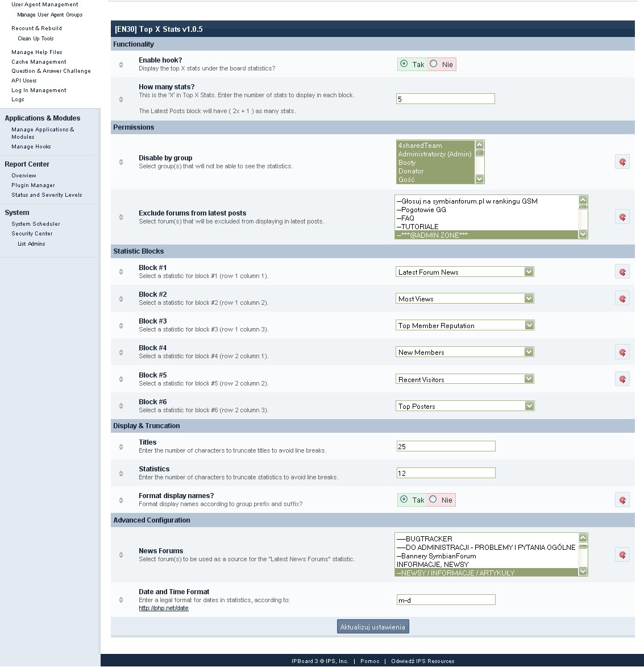Revert Block #1 setting to default
Screen dimensions: 644x667
pyautogui.click(x=622, y=272)
